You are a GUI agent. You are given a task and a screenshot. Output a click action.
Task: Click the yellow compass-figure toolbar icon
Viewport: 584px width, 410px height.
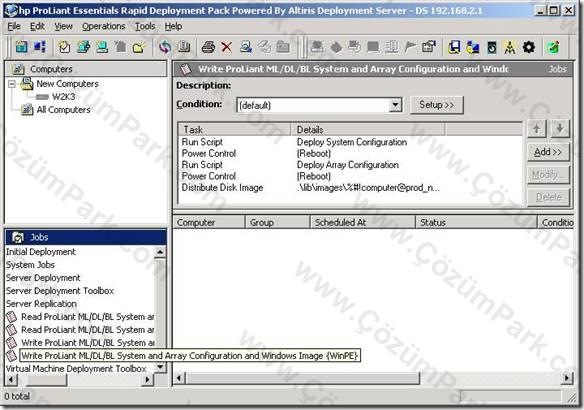pos(510,47)
